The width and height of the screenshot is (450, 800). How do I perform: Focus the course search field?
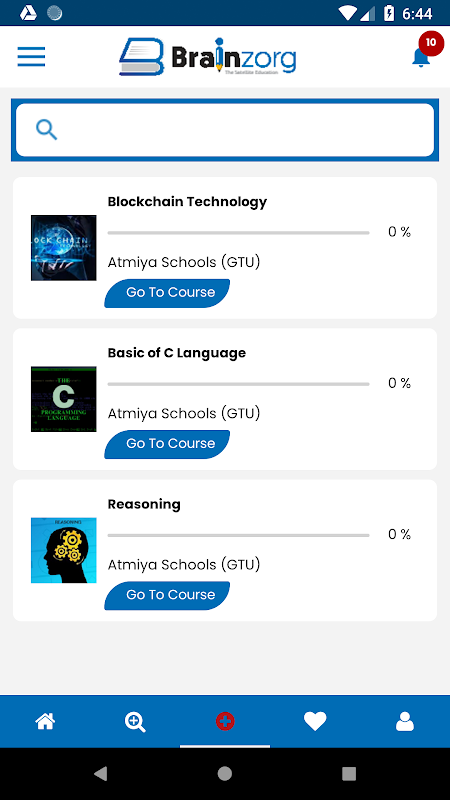(x=225, y=130)
